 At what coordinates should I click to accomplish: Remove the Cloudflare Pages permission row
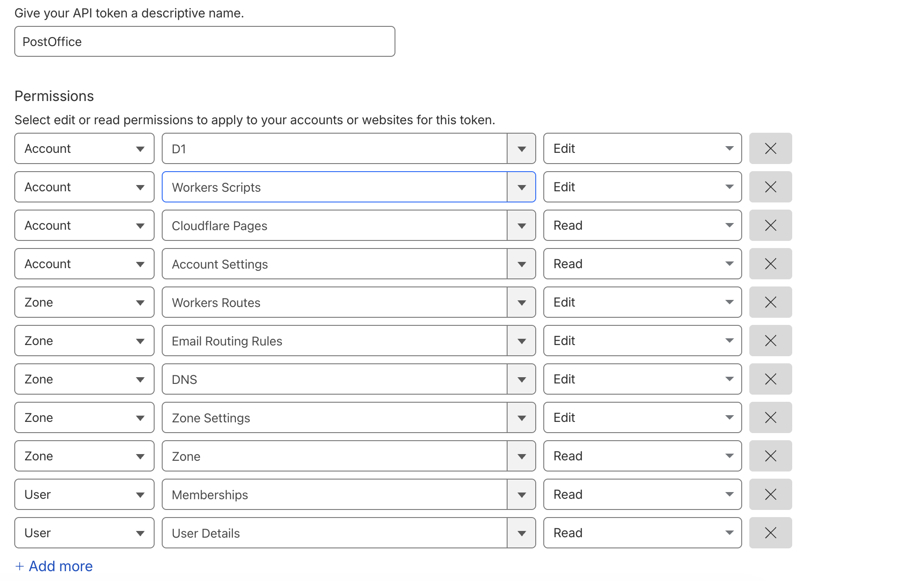pyautogui.click(x=770, y=225)
